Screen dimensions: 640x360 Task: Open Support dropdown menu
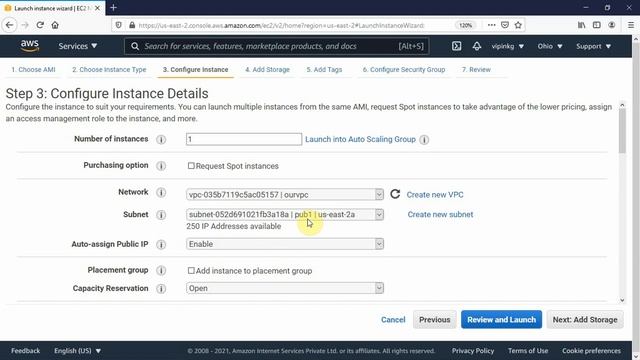click(593, 46)
